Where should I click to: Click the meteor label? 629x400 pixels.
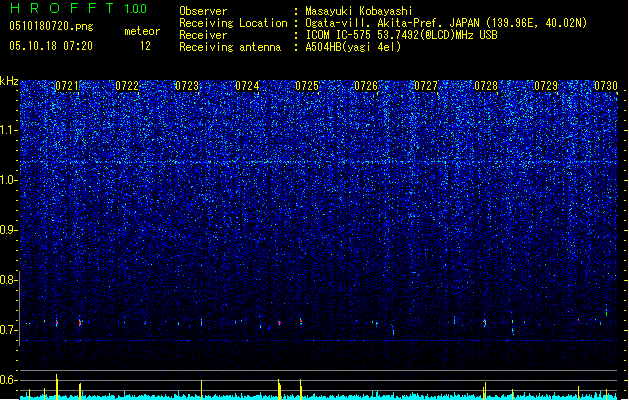tap(142, 31)
